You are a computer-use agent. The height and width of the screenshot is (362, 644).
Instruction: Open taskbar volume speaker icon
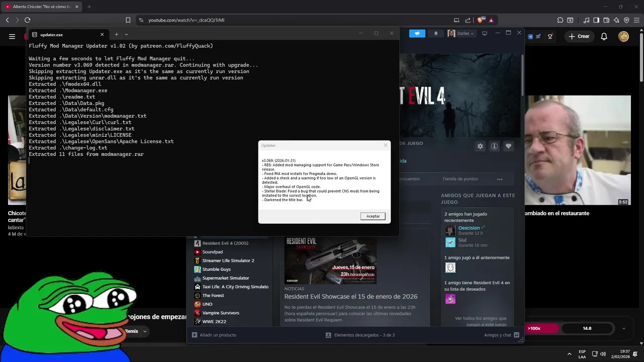tap(603, 354)
